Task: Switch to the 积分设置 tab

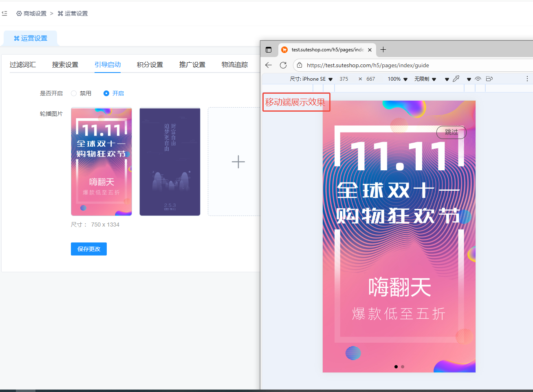Action: (x=150, y=65)
